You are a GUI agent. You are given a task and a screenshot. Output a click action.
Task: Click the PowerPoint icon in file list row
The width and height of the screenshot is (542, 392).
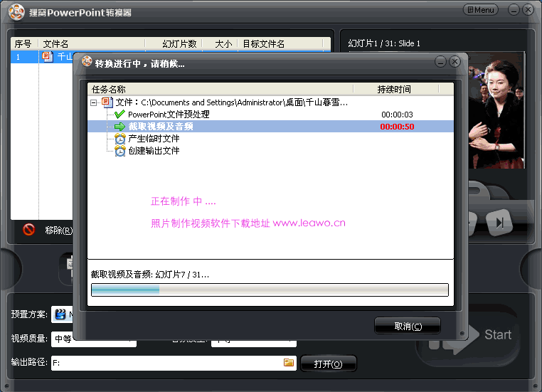[48, 56]
